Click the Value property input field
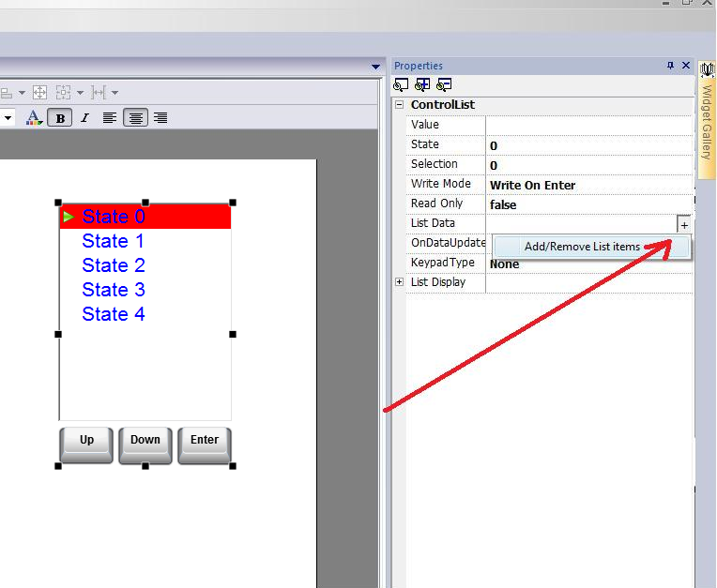 click(588, 125)
